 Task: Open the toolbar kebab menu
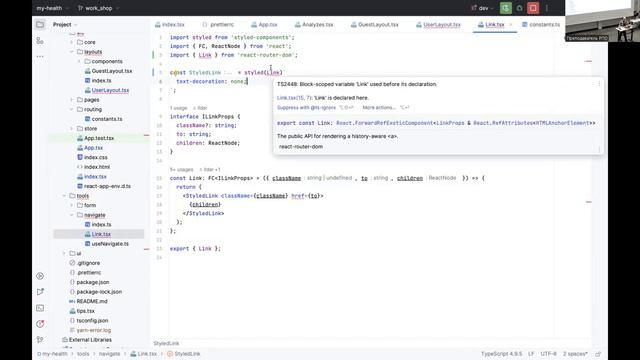click(x=547, y=8)
